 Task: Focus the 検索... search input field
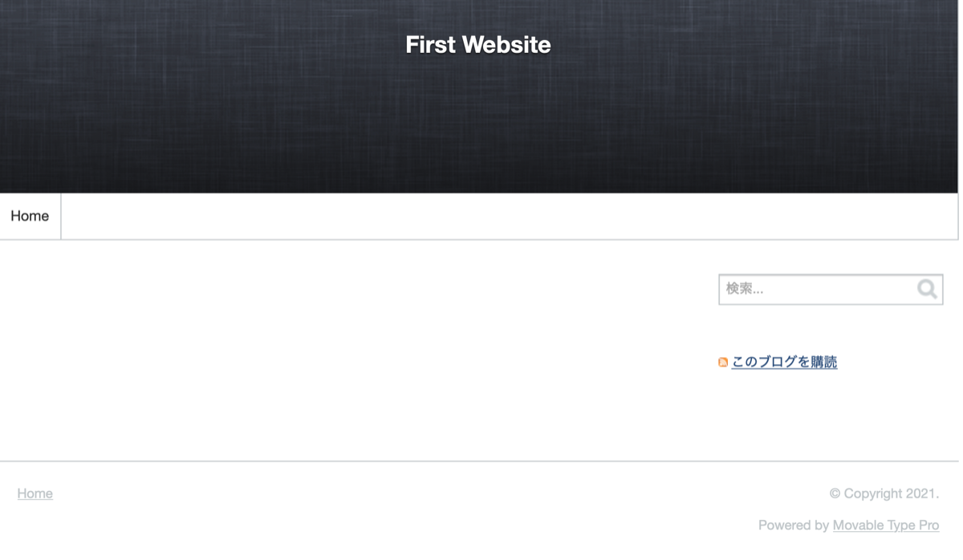coord(831,289)
